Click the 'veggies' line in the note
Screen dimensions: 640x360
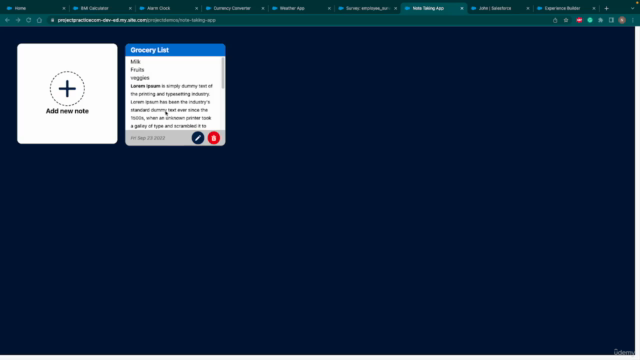coord(140,78)
